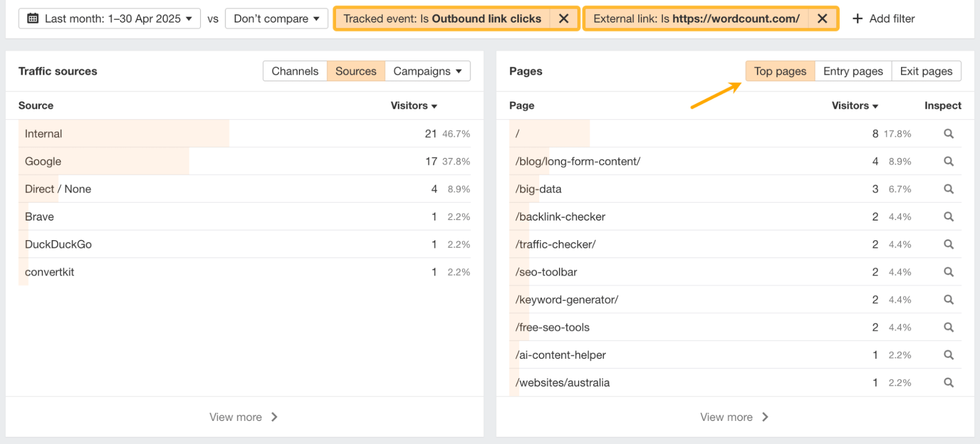Expand the Campaigns dropdown tab
Viewport: 980px width, 444px height.
click(427, 71)
